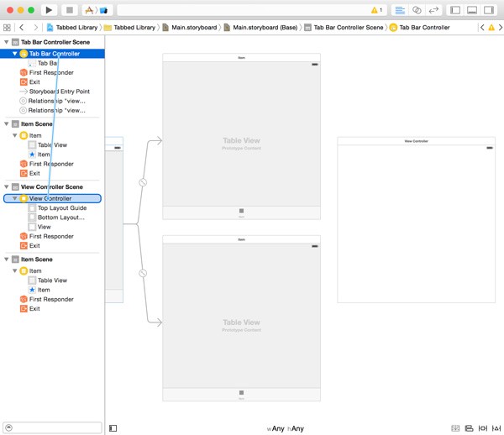Switch to the Standard editor
This screenshot has height=435, width=504.
pos(400,10)
